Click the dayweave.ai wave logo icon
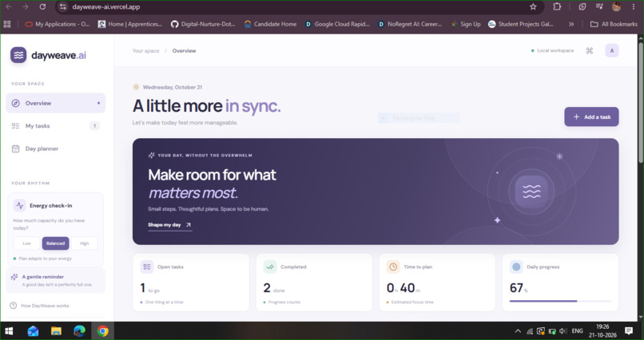Screen dimensions: 644x340 (18, 55)
